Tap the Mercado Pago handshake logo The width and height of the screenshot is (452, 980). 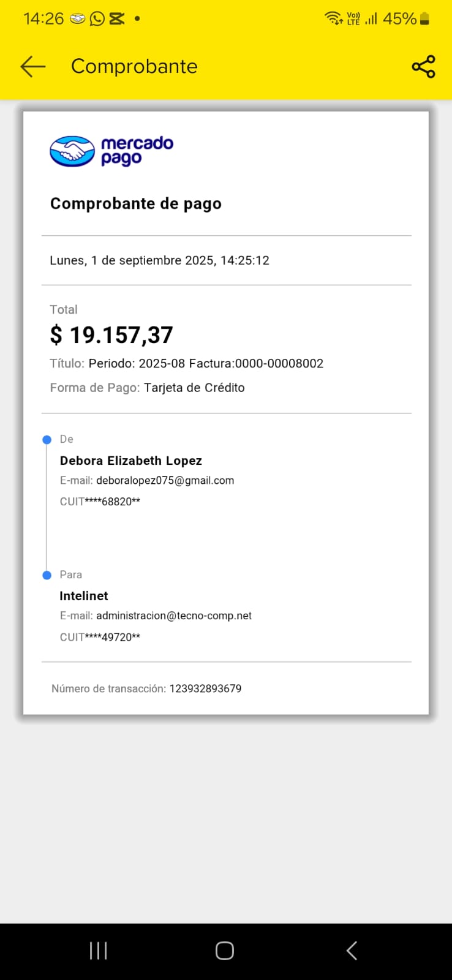tap(72, 151)
